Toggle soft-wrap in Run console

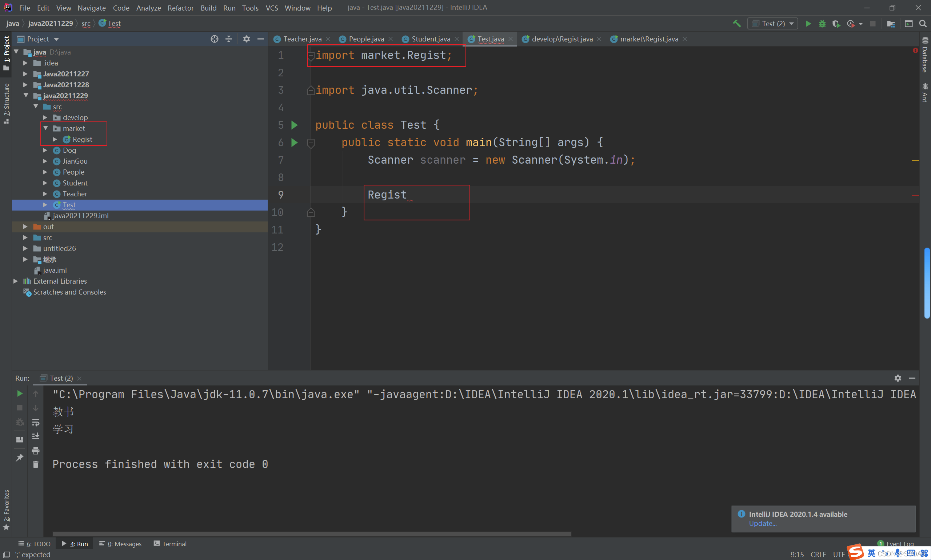click(36, 422)
